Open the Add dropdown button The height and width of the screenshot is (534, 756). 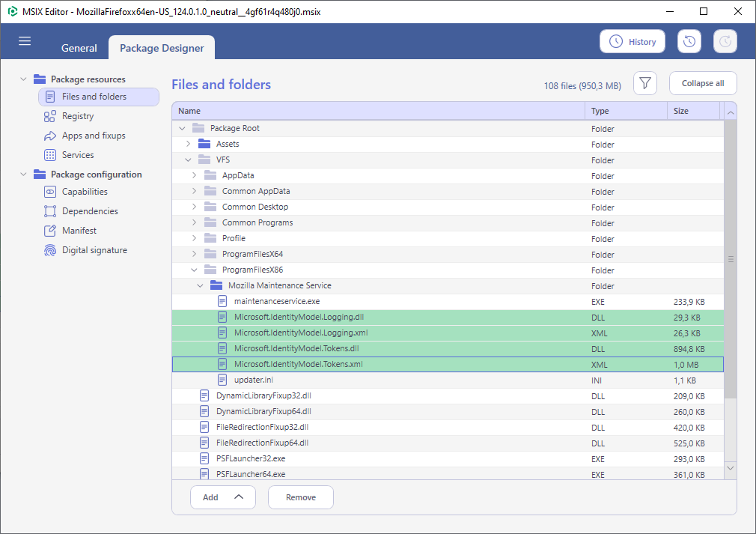223,497
